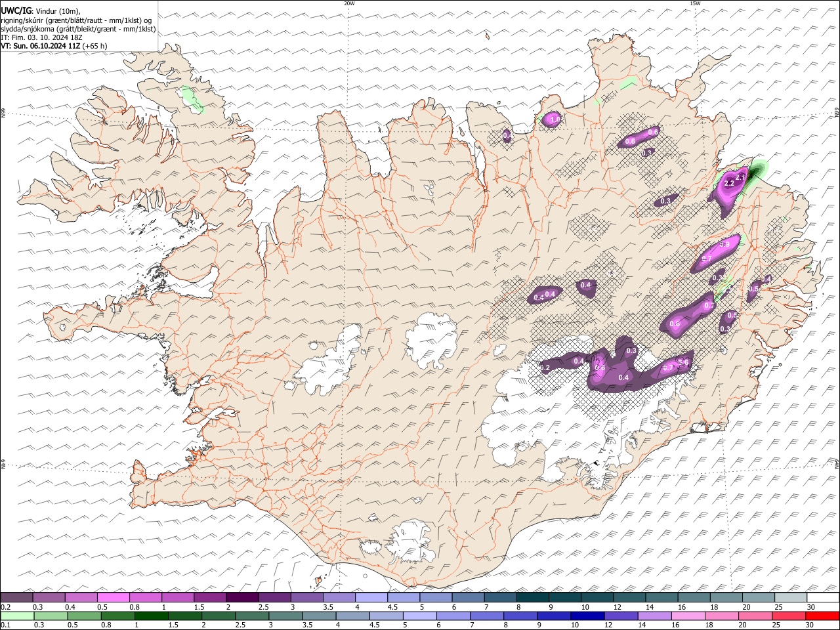This screenshot has height=630, width=840.
Task: Click the 0.9 snowfall value in east Iceland
Action: [x=724, y=244]
